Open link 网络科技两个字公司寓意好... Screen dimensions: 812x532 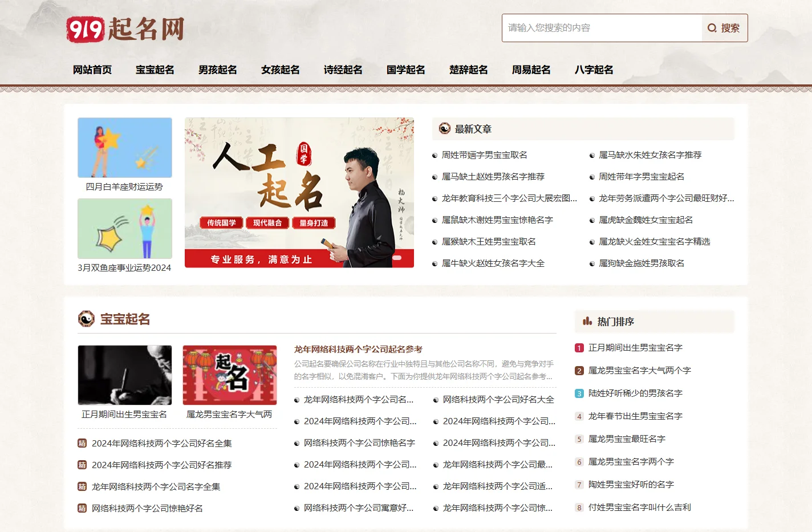(359, 508)
